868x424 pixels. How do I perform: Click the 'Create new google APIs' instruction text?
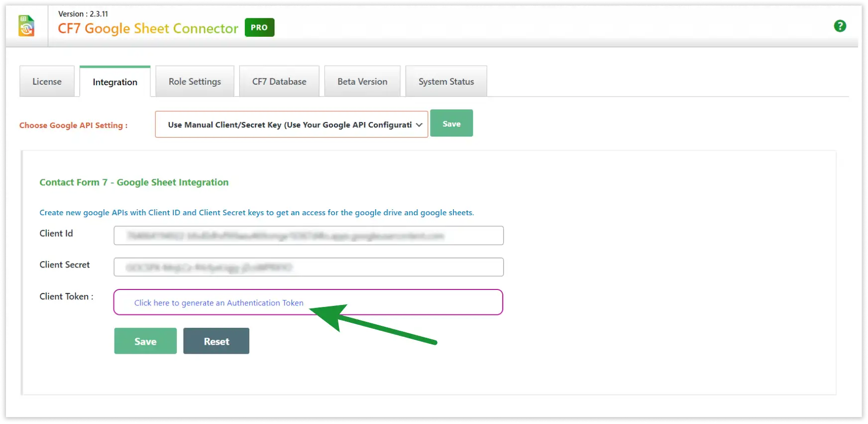tap(256, 213)
